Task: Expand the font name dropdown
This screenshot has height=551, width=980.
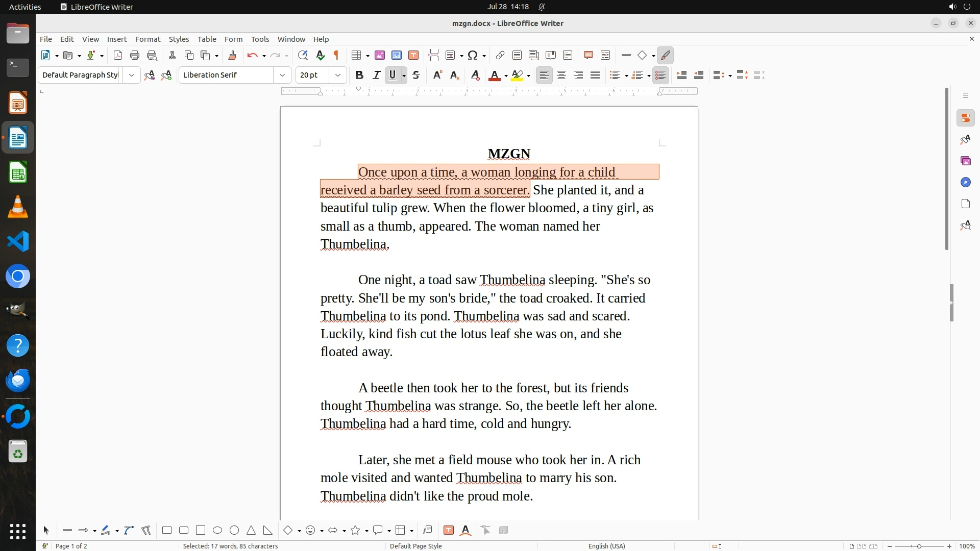Action: 282,76
